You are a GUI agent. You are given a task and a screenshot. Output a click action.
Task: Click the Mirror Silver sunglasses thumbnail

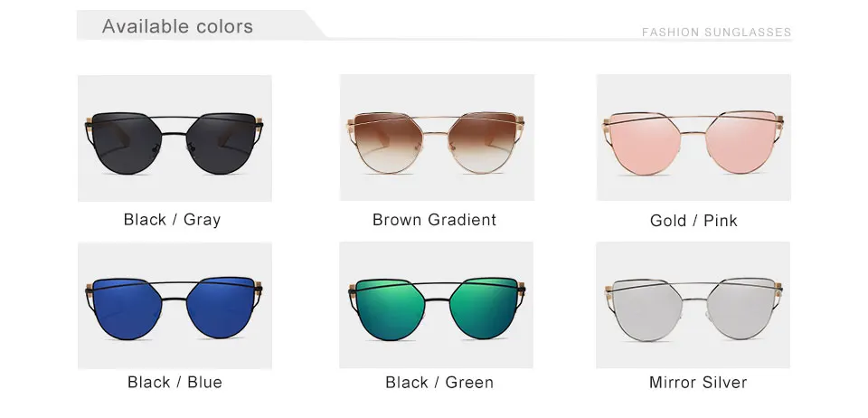click(x=693, y=305)
